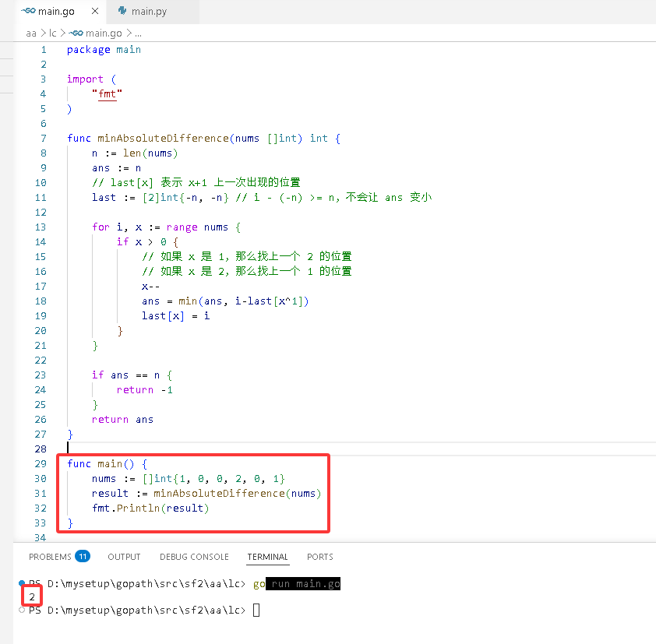656x644 pixels.
Task: Select the TERMINAL panel tab
Action: tap(267, 557)
